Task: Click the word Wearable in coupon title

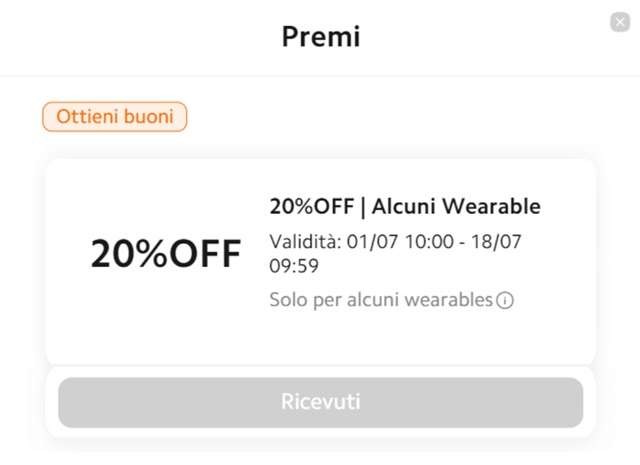Action: pyautogui.click(x=491, y=206)
